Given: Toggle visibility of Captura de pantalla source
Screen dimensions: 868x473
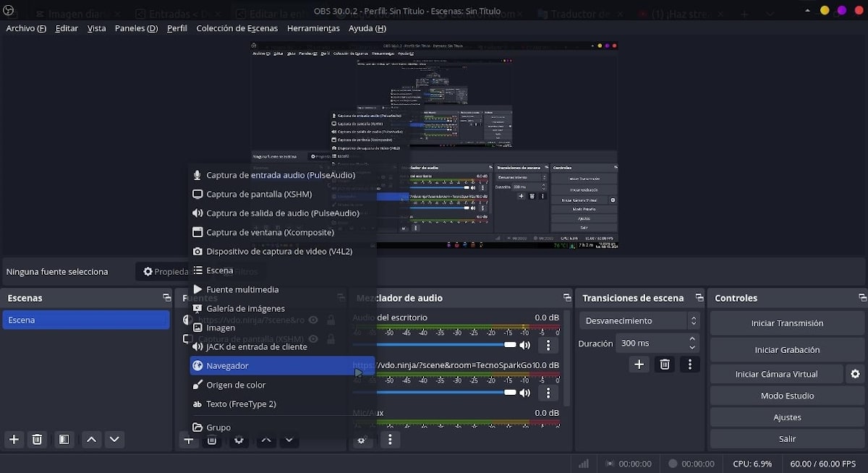Looking at the screenshot, I should click(313, 338).
